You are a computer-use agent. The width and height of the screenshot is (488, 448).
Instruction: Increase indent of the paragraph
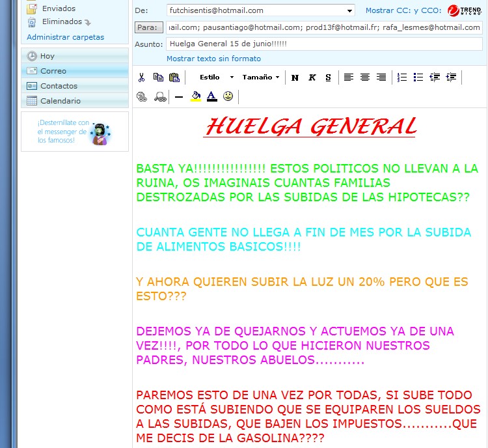(x=451, y=77)
